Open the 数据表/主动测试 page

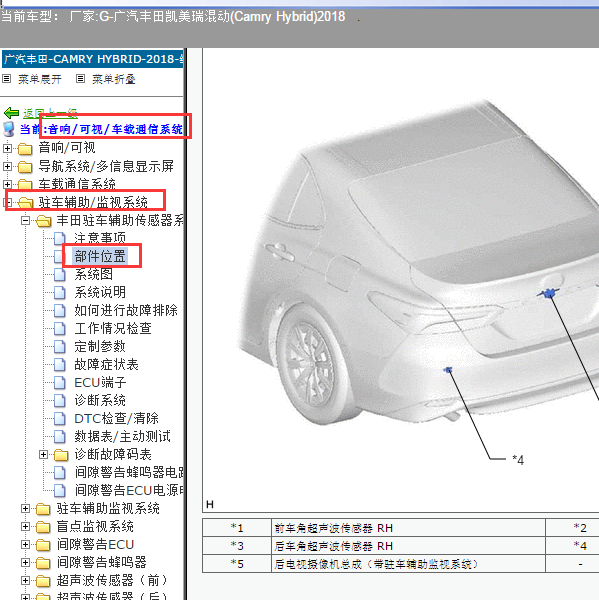122,436
